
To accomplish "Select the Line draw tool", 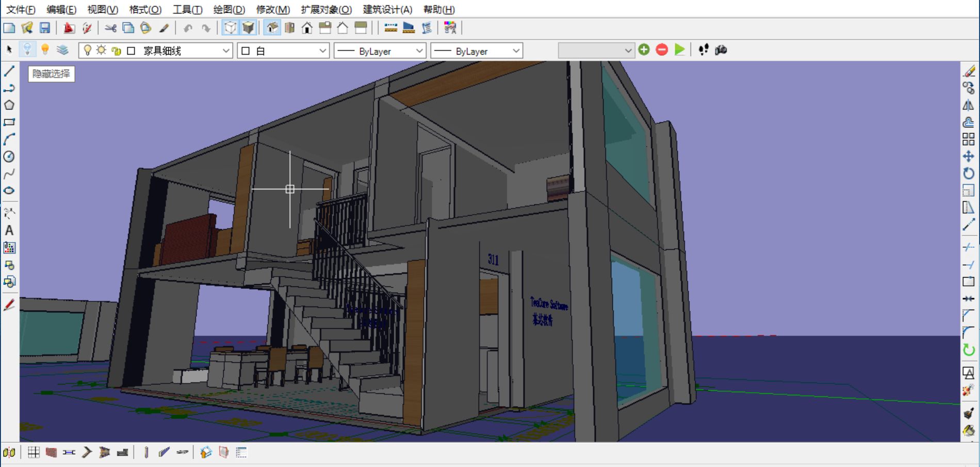I will click(x=9, y=71).
